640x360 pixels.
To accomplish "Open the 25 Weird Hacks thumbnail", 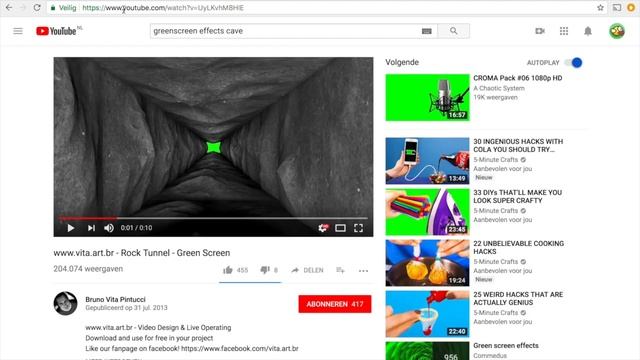I will [x=427, y=314].
